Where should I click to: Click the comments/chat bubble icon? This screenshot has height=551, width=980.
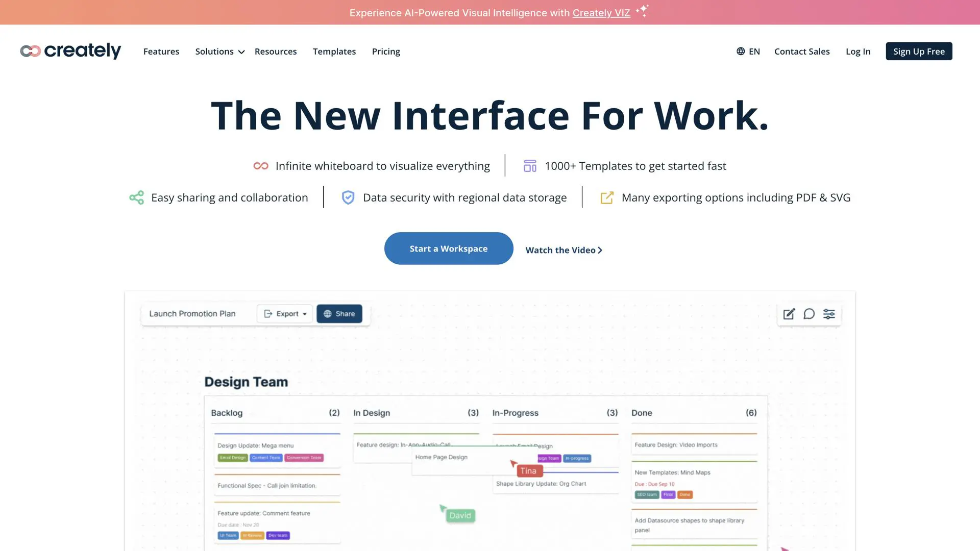pos(809,314)
